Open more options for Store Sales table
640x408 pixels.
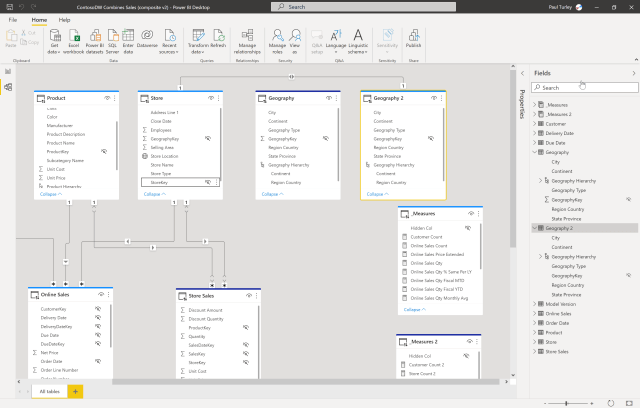257,295
